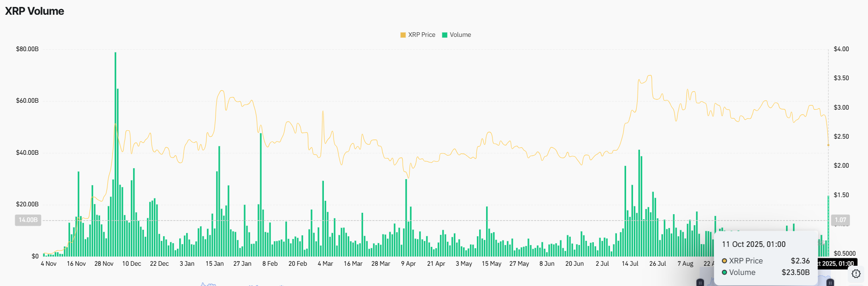The image size is (868, 286).
Task: Click the $23.50B volume value in tooltip
Action: (x=795, y=273)
